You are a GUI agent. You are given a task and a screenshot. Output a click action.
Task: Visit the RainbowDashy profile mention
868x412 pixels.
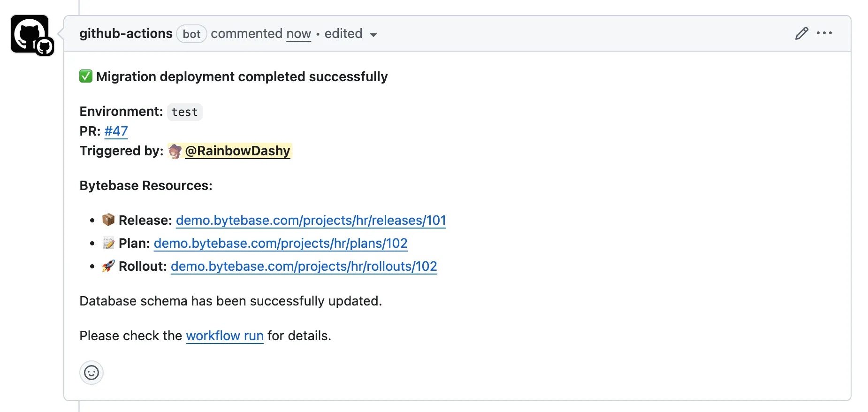[x=238, y=151]
